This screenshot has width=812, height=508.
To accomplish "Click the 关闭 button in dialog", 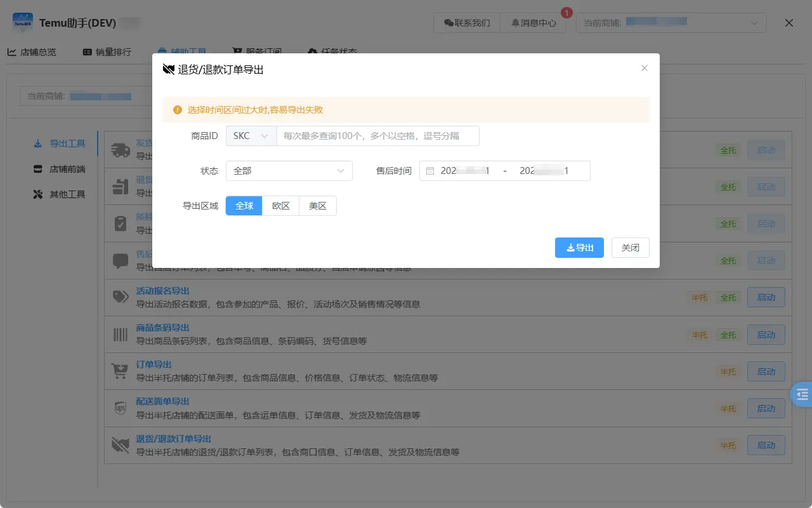I will click(631, 248).
